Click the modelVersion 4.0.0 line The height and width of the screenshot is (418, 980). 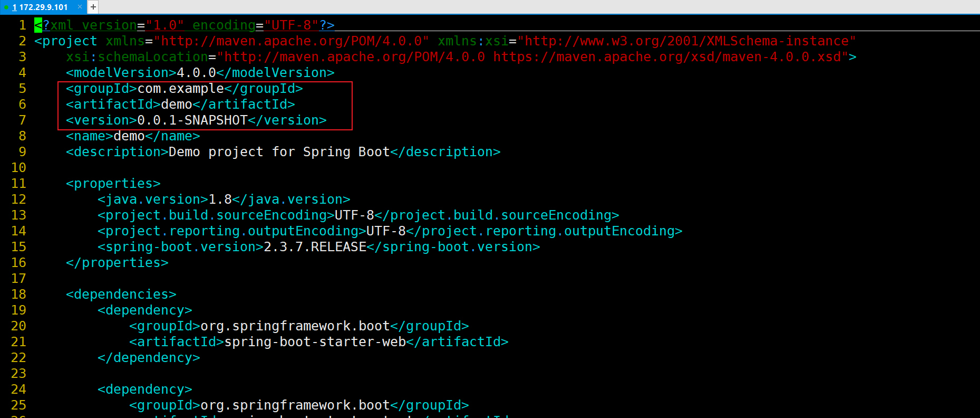click(200, 73)
